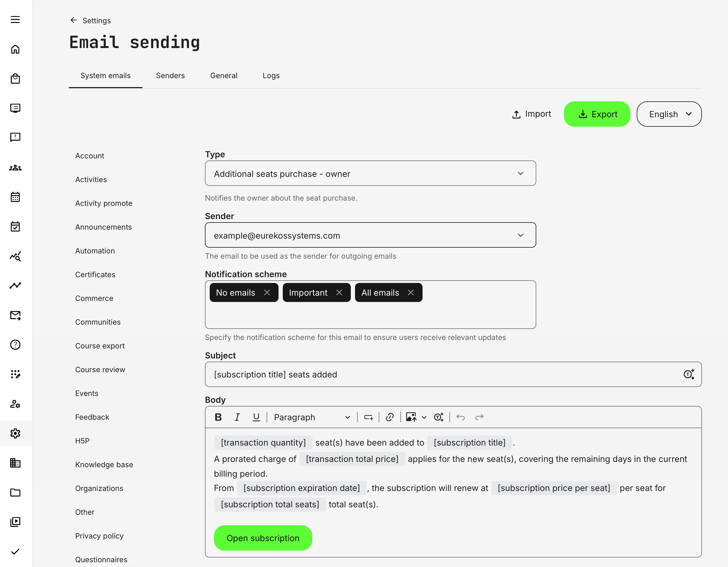Screen dimensions: 728x567
Task: Open the Logs tab
Action: pos(271,76)
